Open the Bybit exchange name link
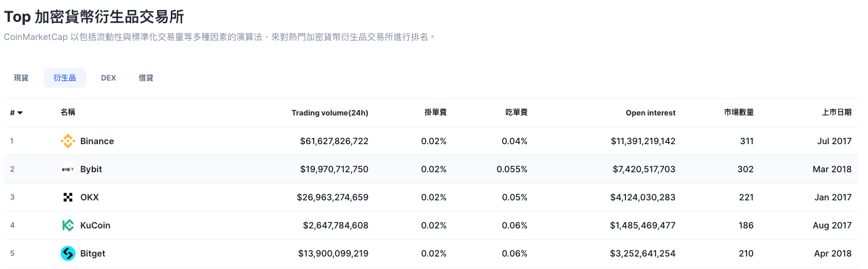 coord(91,169)
